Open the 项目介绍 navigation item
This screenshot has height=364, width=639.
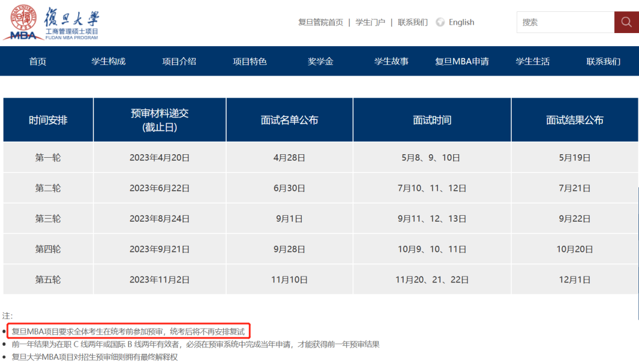click(179, 61)
